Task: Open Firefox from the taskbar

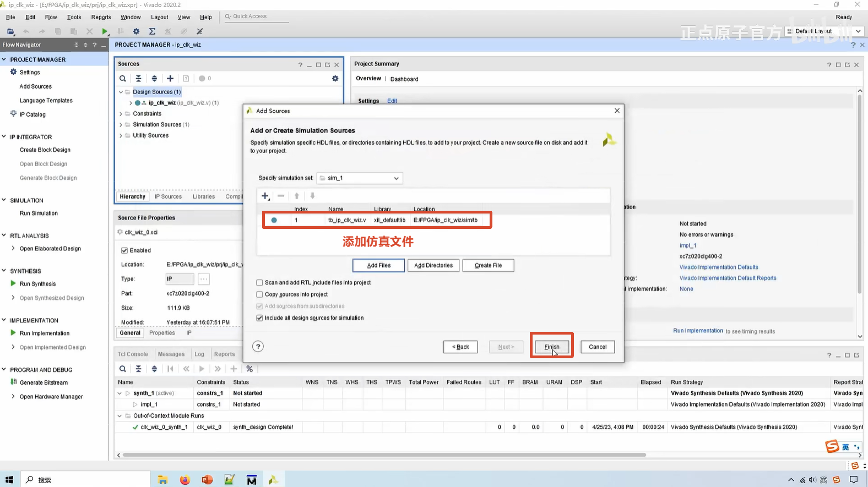Action: tap(185, 480)
